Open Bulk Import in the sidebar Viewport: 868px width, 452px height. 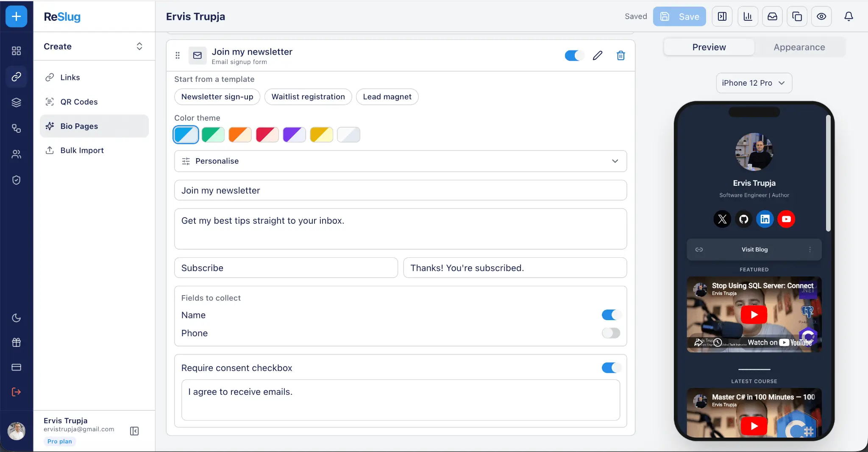coord(95,151)
